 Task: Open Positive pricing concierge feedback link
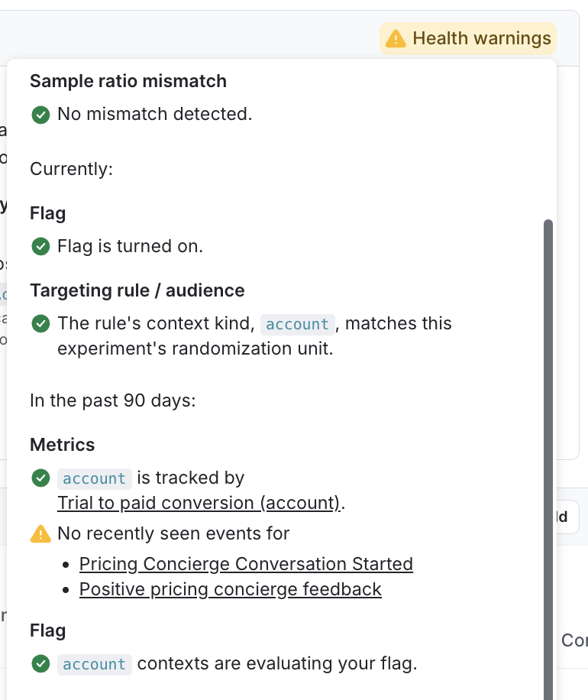231,590
